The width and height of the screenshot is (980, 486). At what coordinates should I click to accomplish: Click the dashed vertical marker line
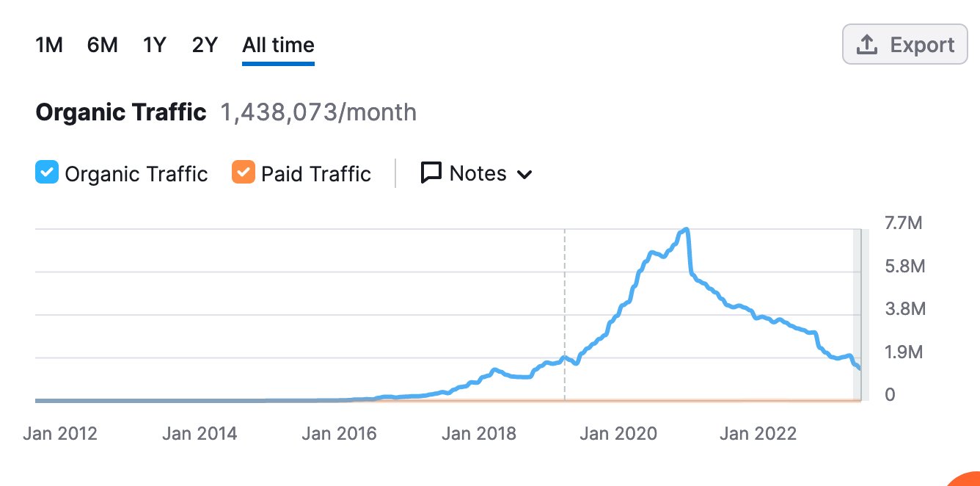(x=565, y=314)
